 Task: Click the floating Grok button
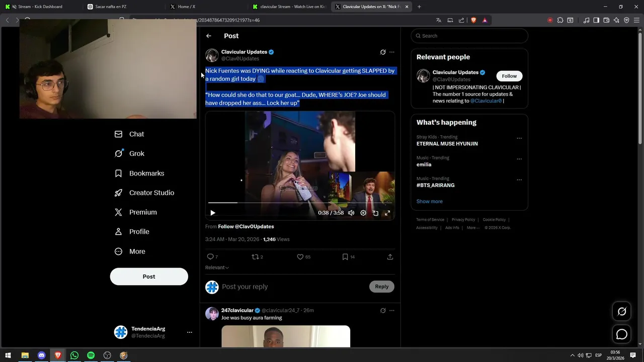pos(622,311)
